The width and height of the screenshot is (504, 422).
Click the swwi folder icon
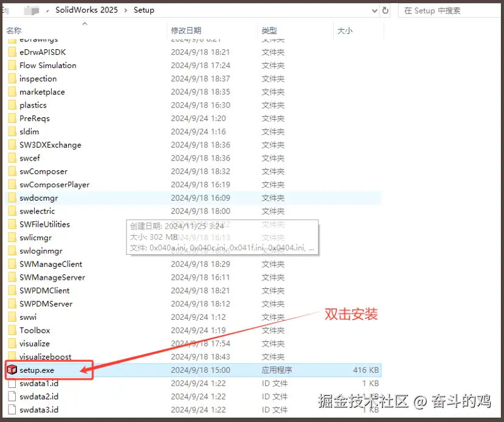(x=12, y=317)
